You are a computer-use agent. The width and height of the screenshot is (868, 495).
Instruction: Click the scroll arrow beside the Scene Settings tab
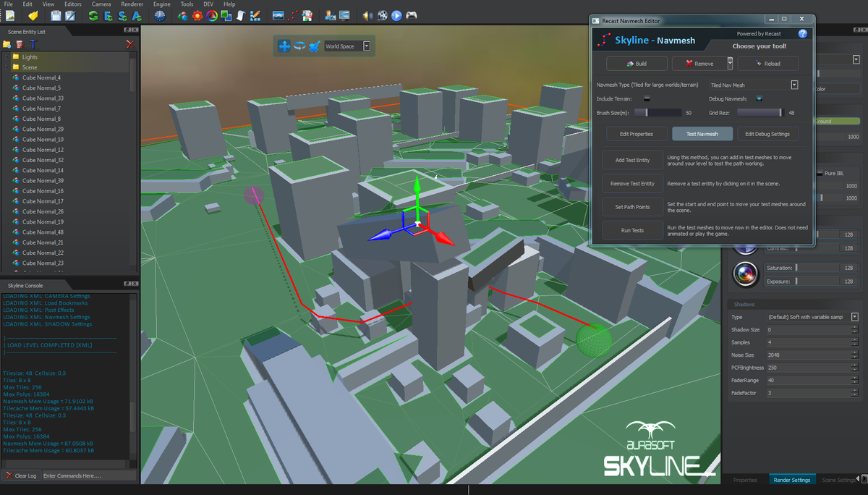click(863, 480)
